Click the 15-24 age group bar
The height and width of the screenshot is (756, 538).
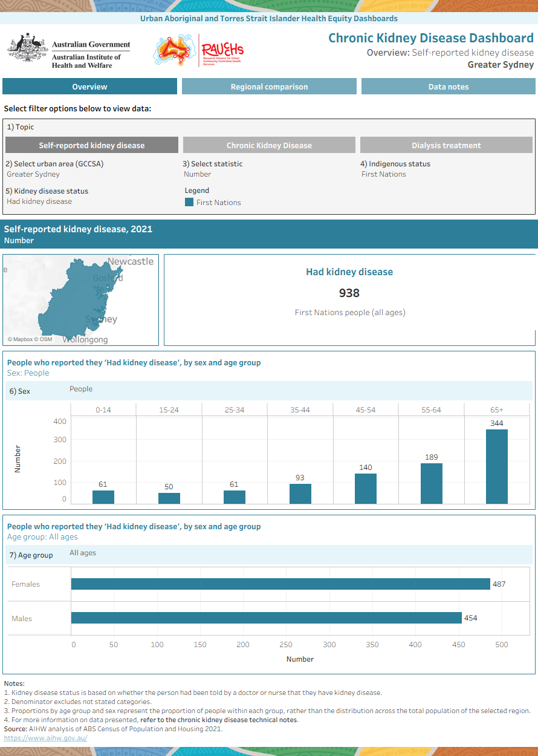pyautogui.click(x=169, y=498)
